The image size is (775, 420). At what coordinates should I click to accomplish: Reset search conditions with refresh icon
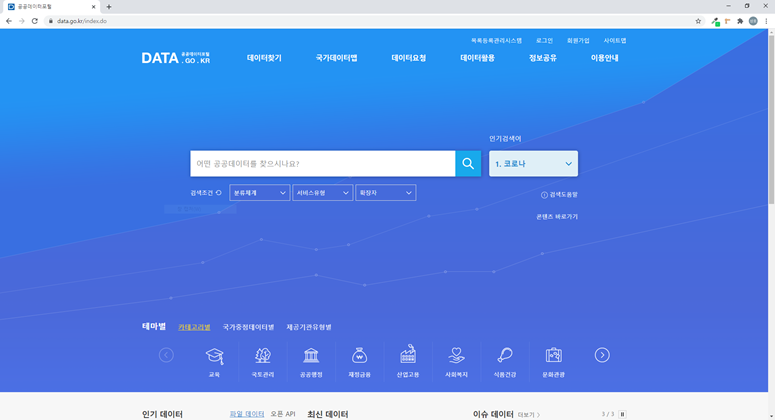coord(218,193)
